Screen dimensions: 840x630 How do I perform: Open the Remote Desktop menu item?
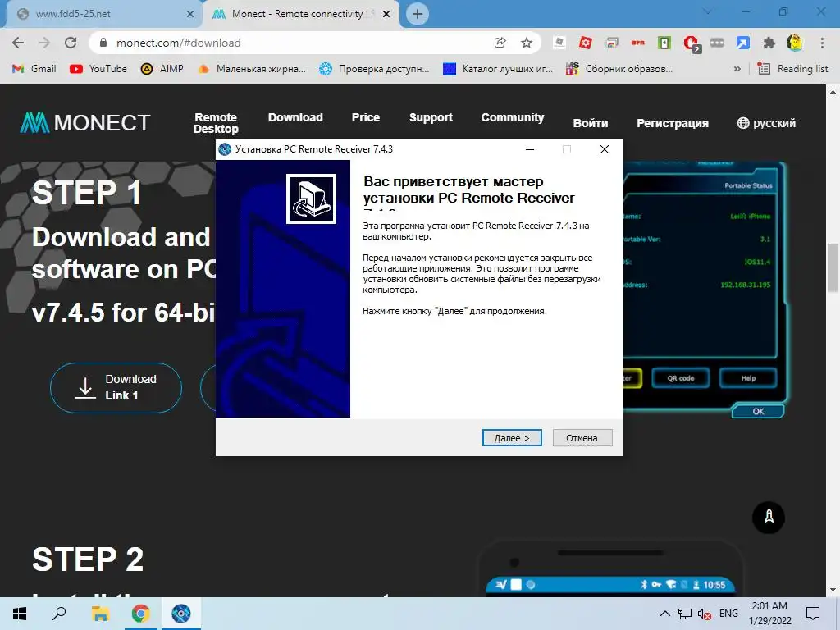tap(216, 123)
